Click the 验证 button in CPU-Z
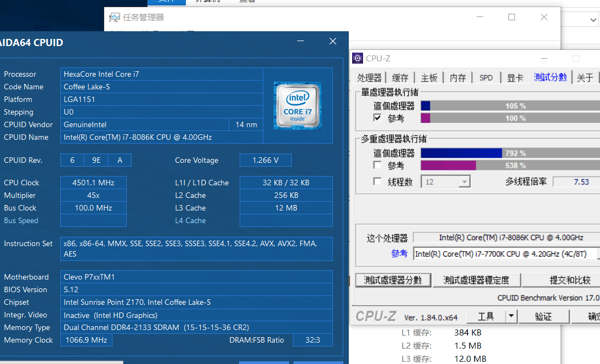This screenshot has width=600, height=364. (544, 316)
